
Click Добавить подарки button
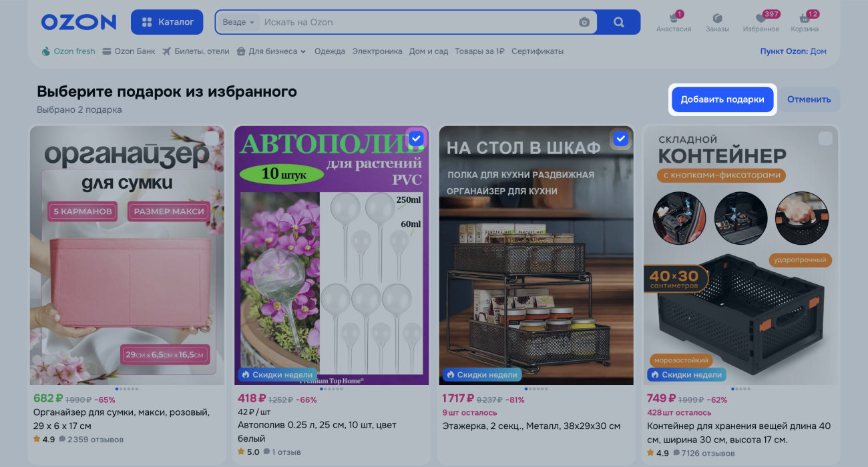(x=722, y=99)
